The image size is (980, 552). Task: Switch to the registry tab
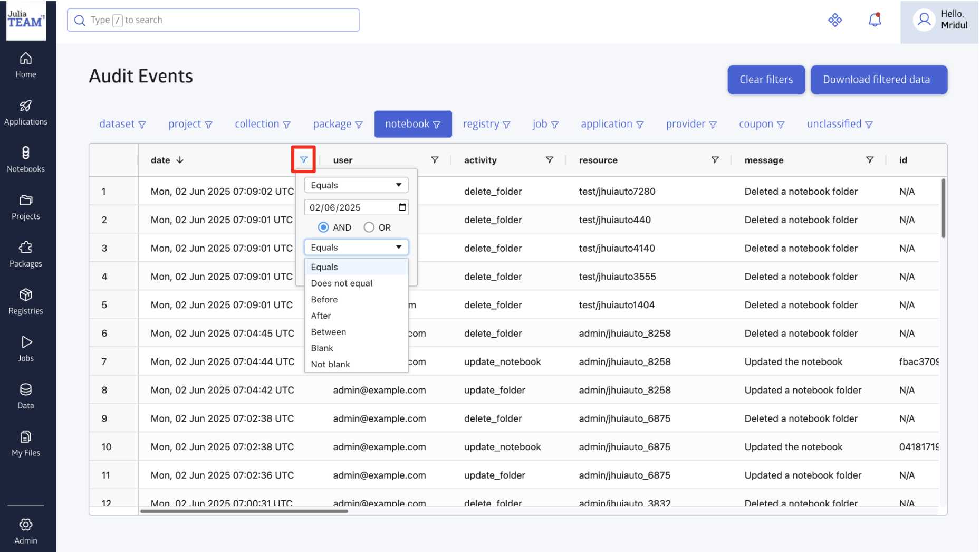click(x=486, y=124)
